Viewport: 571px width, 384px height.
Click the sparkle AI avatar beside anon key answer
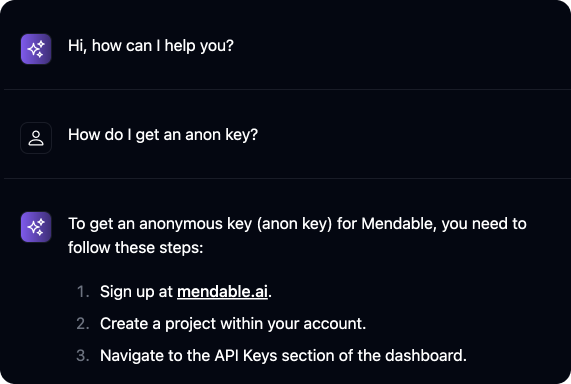pos(36,227)
